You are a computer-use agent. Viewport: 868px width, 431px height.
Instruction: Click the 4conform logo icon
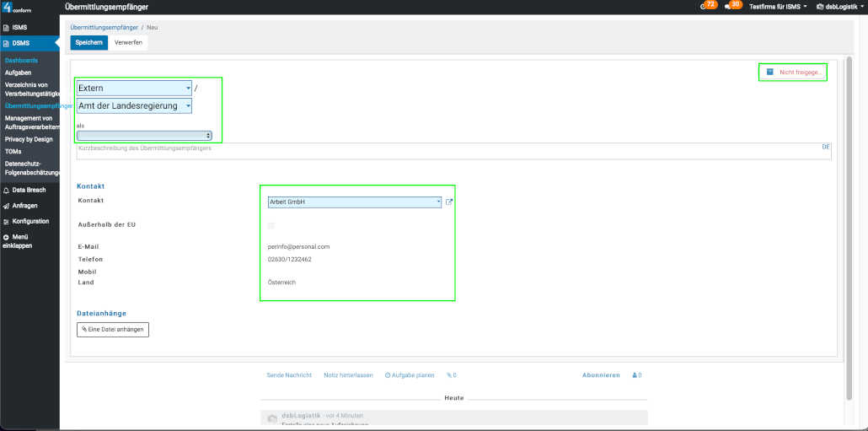[8, 8]
